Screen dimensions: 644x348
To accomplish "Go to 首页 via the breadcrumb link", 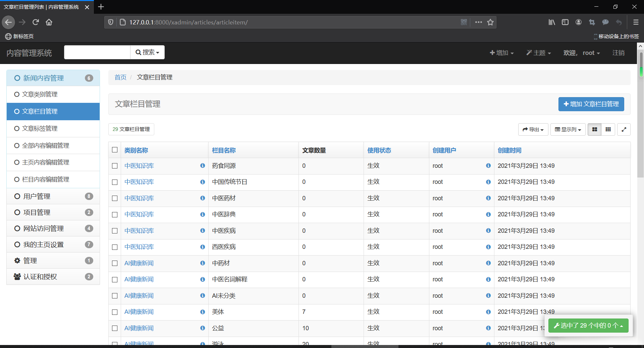I will pos(120,77).
